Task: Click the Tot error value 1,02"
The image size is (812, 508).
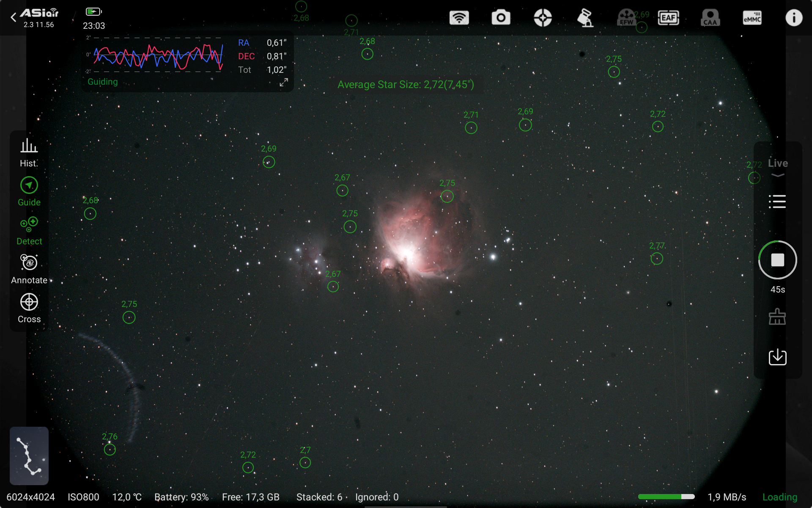Action: [x=277, y=70]
